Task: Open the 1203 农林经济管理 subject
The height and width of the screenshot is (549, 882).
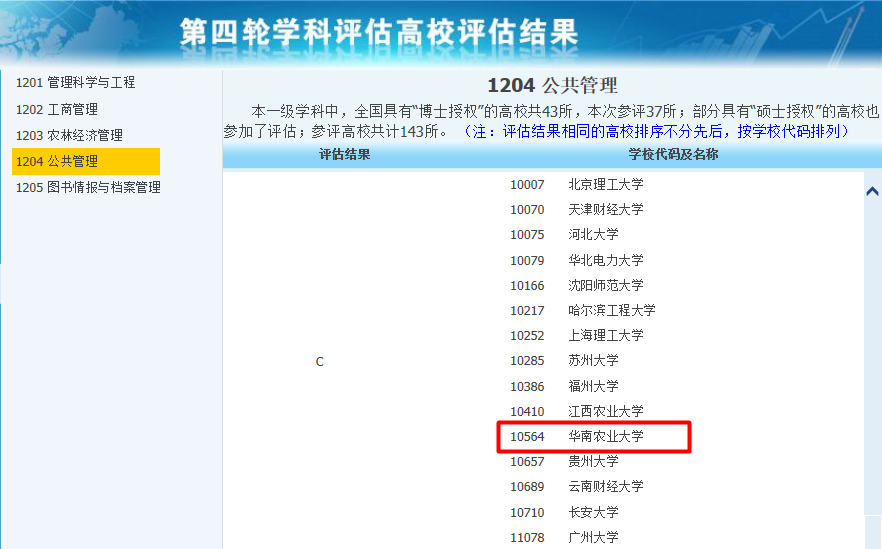Action: click(x=69, y=136)
